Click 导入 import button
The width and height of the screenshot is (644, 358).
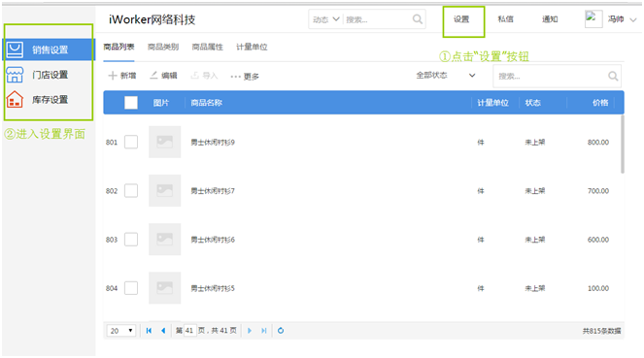[204, 76]
